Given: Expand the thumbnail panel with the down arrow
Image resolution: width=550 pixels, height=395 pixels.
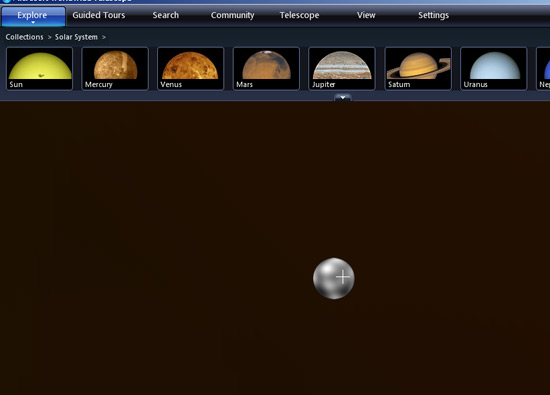Looking at the screenshot, I should (343, 98).
